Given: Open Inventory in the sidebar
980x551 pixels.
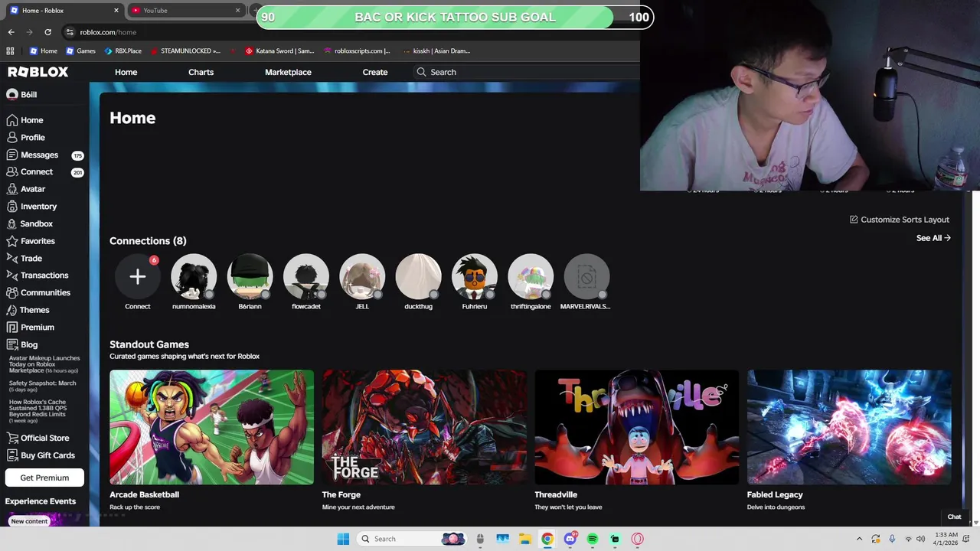Looking at the screenshot, I should [31, 207].
